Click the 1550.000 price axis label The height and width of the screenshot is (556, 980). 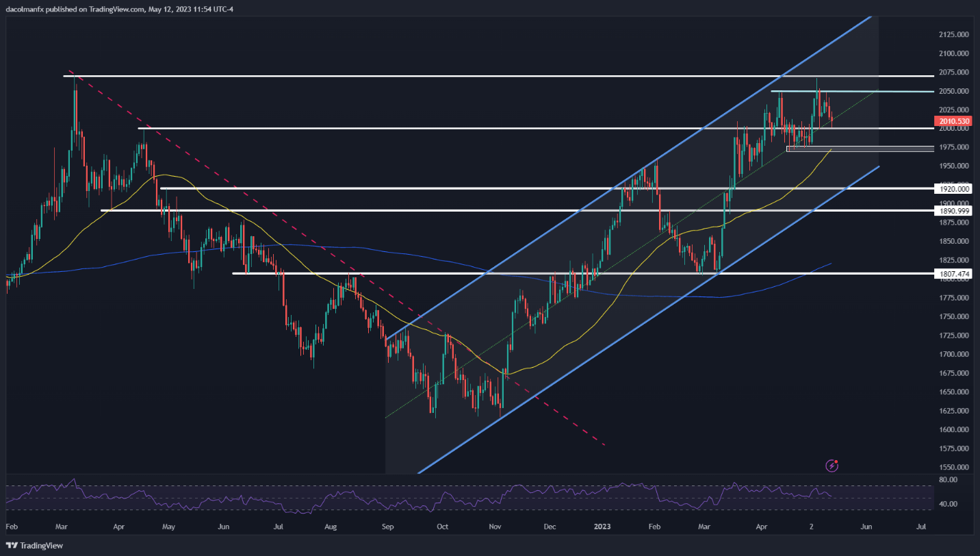click(x=955, y=468)
